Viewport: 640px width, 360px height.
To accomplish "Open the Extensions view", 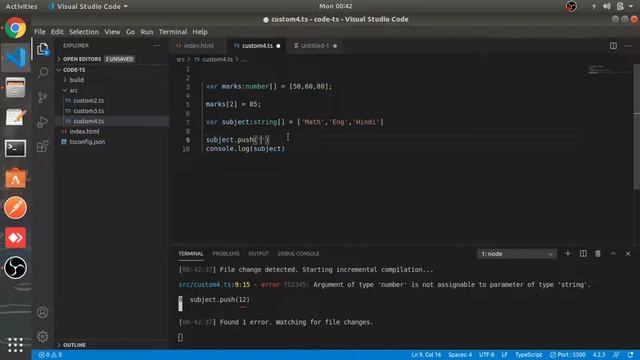I will 42,146.
